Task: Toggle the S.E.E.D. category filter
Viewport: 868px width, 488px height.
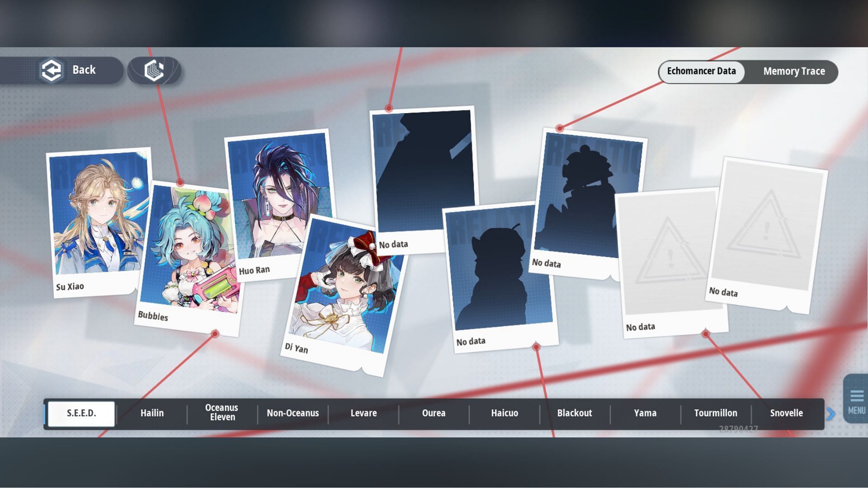Action: 81,413
